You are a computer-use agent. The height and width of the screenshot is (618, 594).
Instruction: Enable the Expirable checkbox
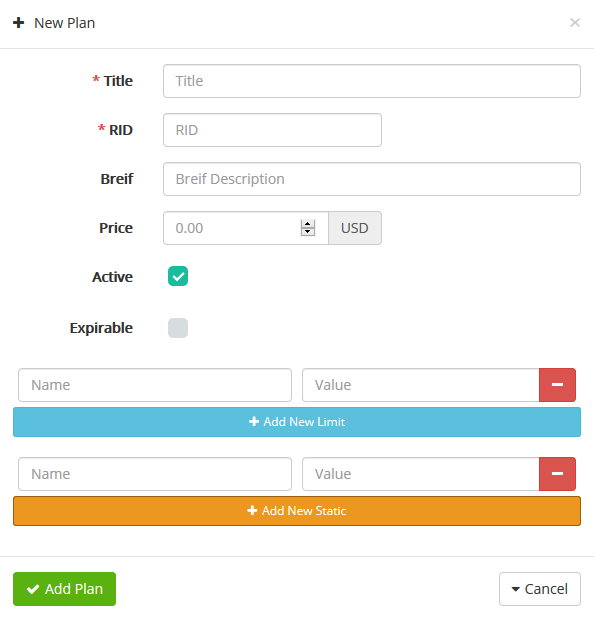178,328
